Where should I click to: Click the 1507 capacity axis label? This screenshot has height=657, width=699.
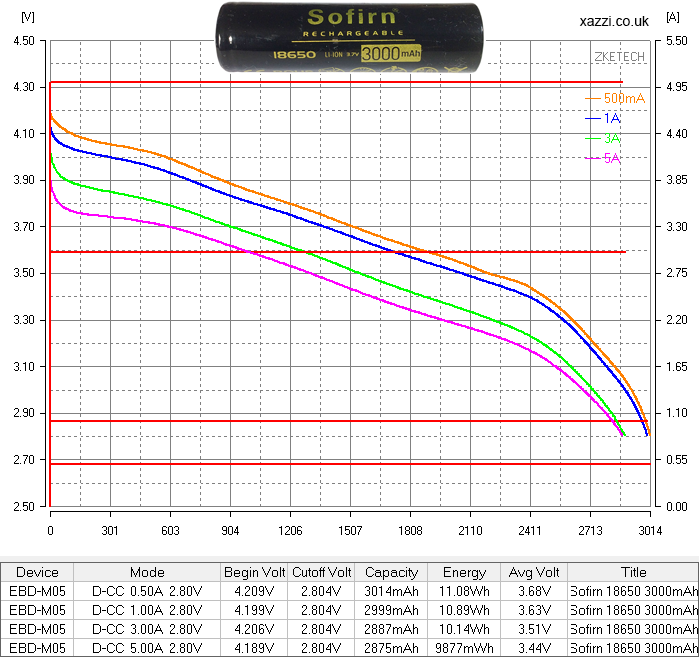point(350,530)
